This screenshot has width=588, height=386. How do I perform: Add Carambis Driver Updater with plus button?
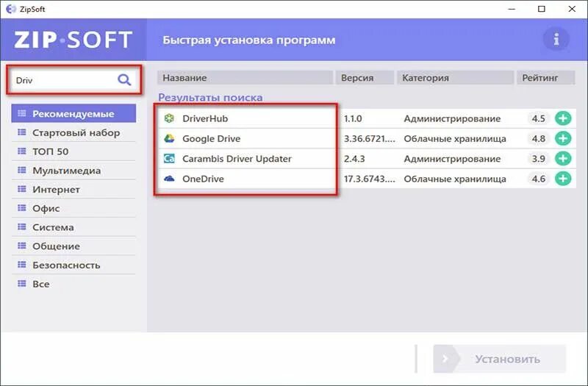point(563,159)
